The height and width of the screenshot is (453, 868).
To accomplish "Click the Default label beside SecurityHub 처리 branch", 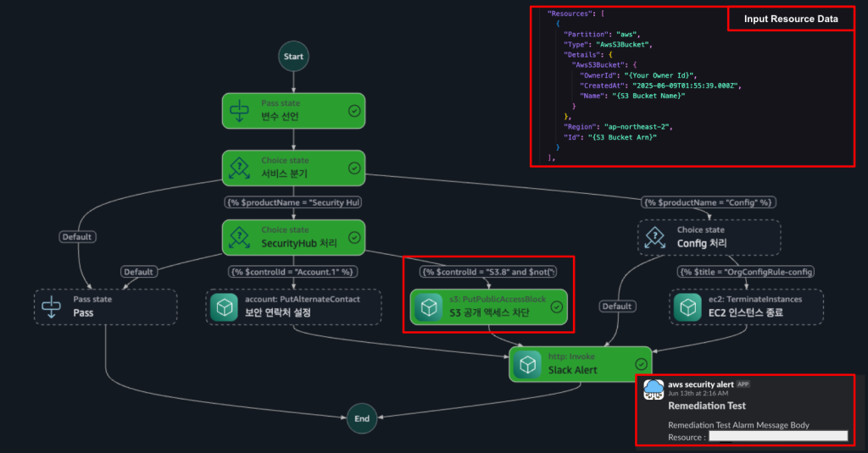I will point(139,272).
